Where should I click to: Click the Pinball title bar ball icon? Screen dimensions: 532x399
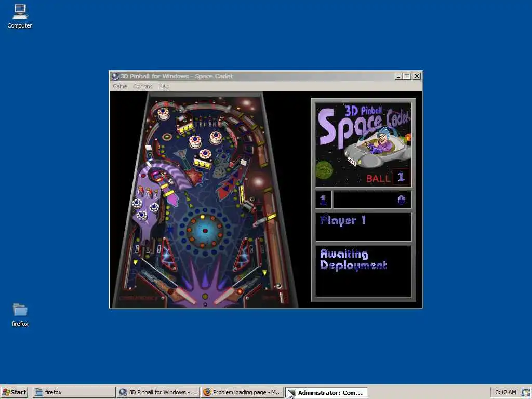(x=115, y=76)
